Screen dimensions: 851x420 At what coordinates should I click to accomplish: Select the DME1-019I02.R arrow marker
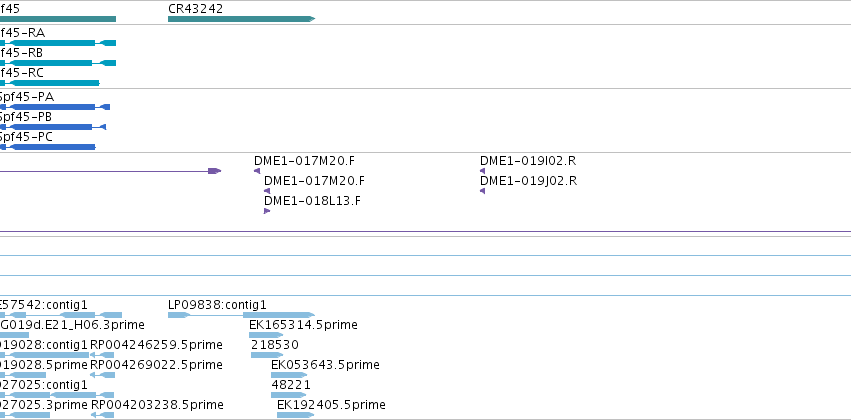point(482,171)
